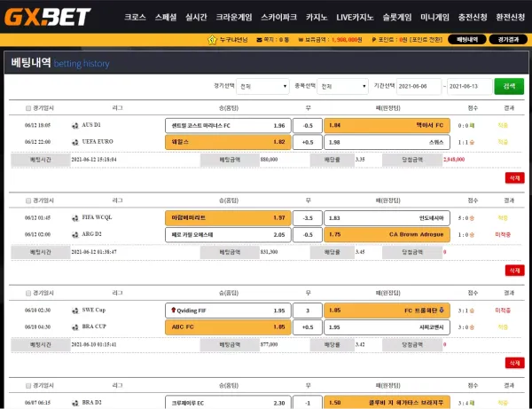The height and width of the screenshot is (409, 532).
Task: Click the soccer ball icon beside SWE Cup
Action: (75, 311)
